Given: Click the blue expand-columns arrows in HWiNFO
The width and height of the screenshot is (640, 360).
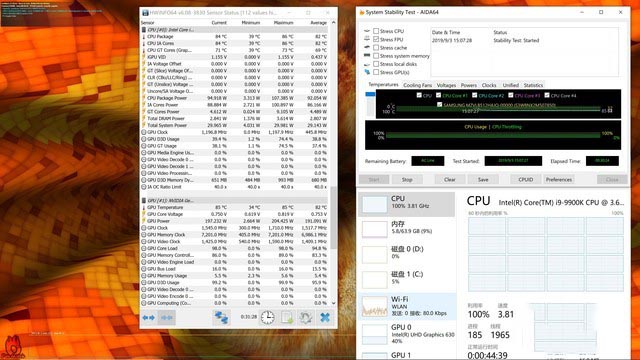Looking at the screenshot, I should click(x=148, y=318).
